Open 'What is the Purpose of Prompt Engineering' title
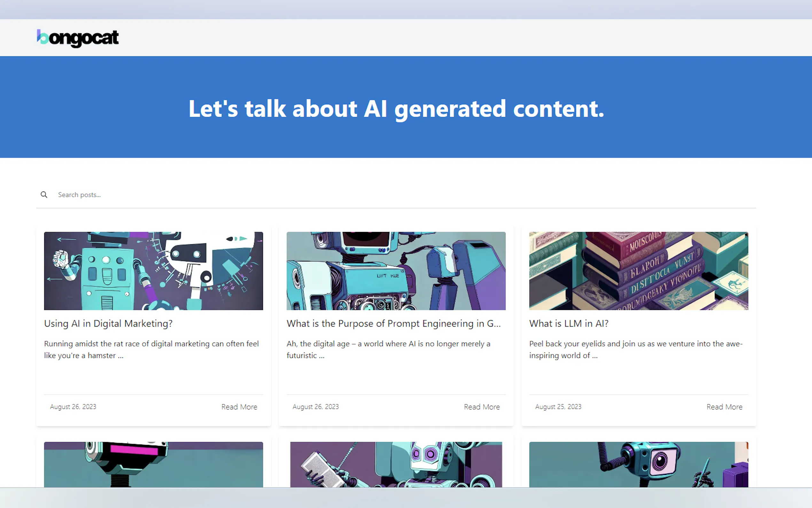 [394, 323]
